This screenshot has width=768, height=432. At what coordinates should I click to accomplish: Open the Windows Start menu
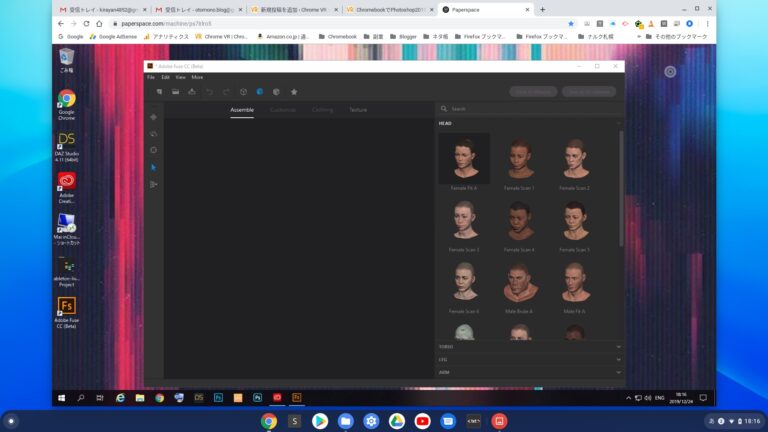click(62, 398)
